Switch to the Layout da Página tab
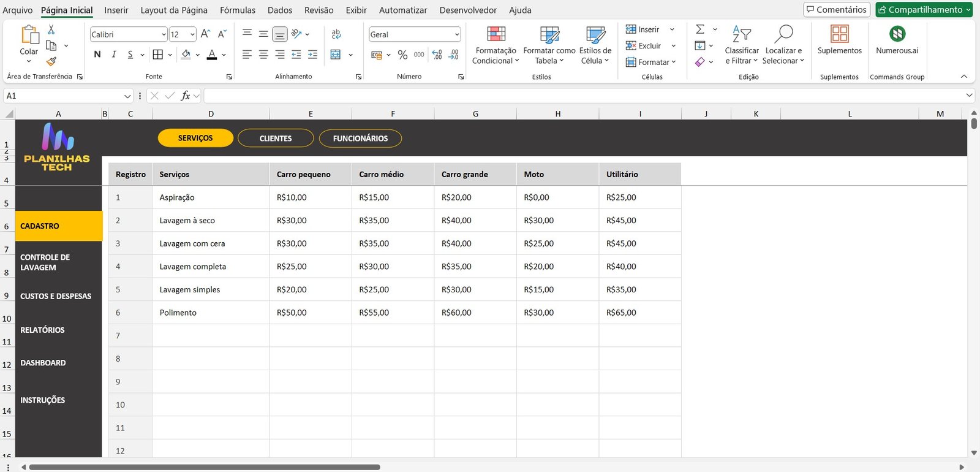The height and width of the screenshot is (472, 980). (x=174, y=10)
